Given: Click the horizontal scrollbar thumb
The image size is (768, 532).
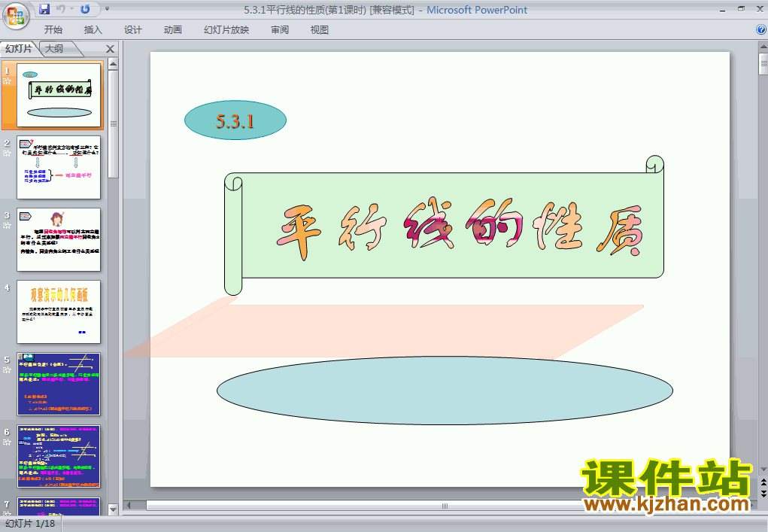Looking at the screenshot, I should click(x=445, y=506).
